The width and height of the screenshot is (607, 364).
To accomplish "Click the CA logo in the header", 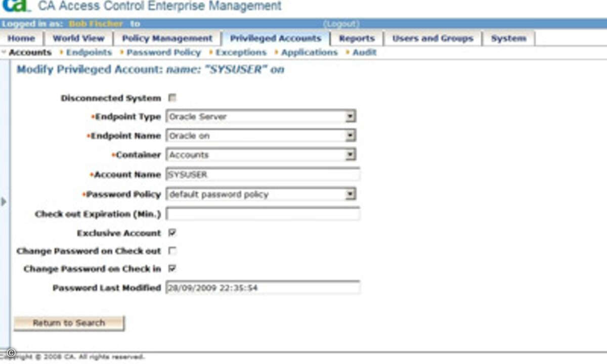I will point(15,6).
